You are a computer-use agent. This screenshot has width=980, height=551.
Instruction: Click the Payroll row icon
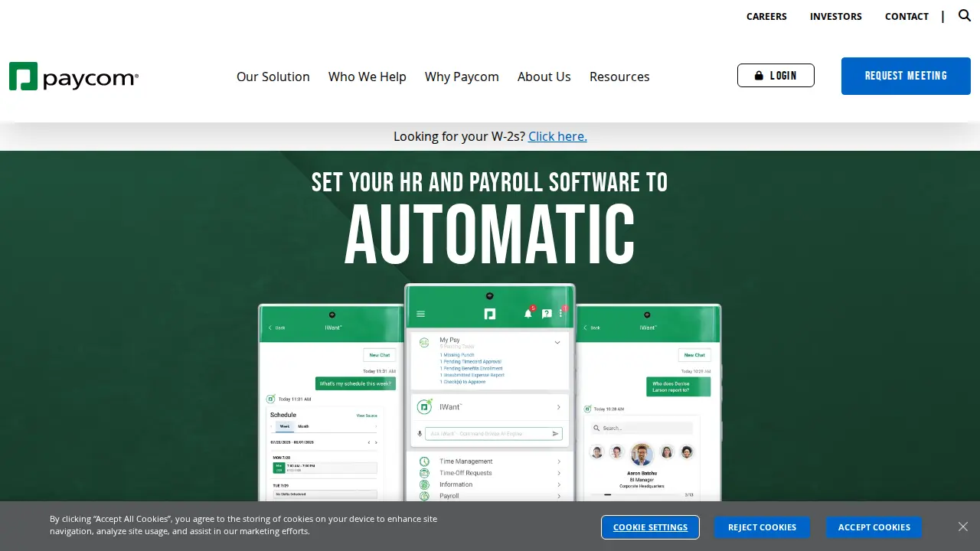click(x=424, y=496)
